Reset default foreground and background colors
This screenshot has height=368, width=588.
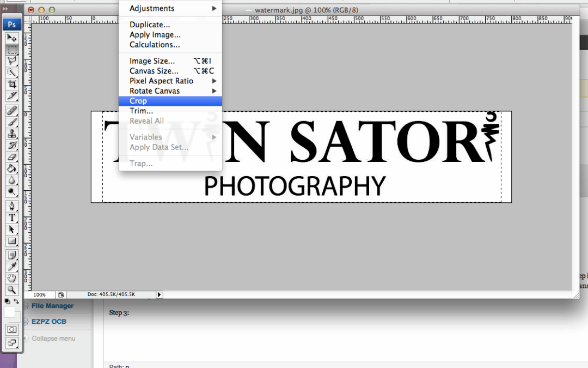coord(7,301)
